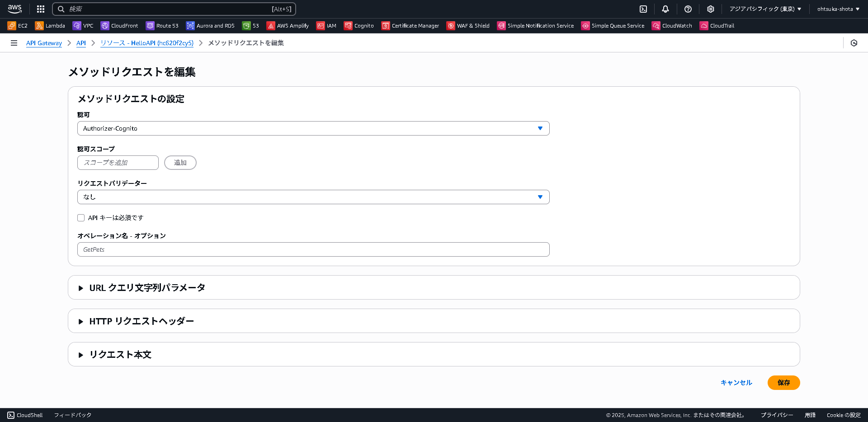Open the region selector アジアパシフィック (東京)
Viewport: 868px width, 422px height.
point(765,9)
